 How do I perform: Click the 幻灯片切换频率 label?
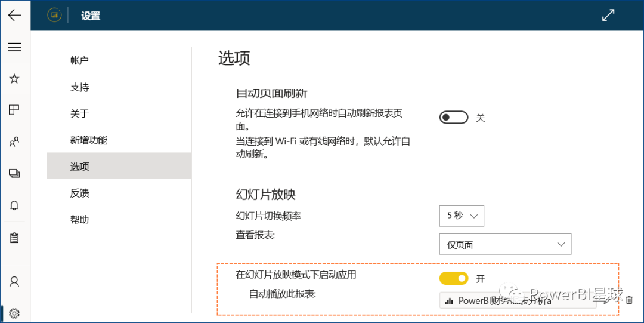(x=268, y=215)
